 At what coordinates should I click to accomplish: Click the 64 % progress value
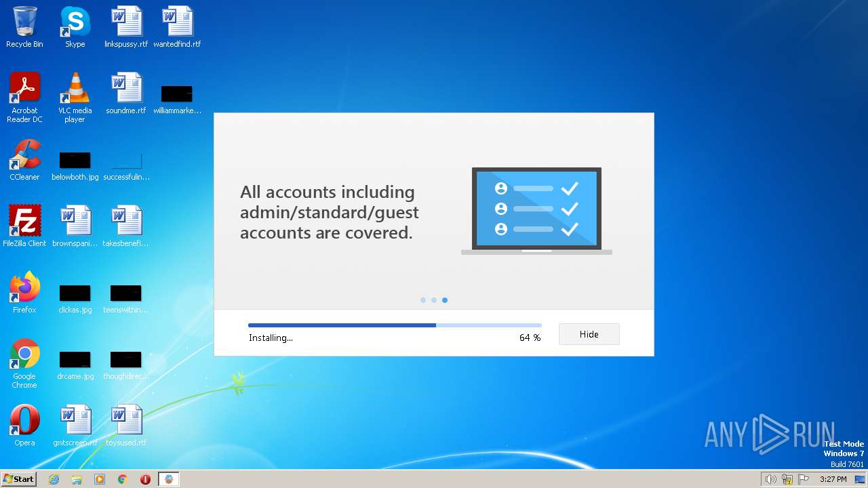tap(530, 338)
